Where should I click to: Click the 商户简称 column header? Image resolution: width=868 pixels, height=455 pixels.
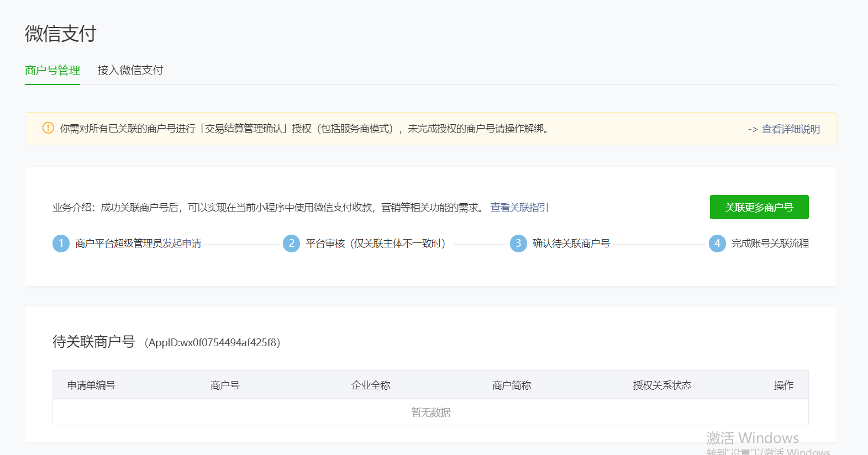click(512, 385)
